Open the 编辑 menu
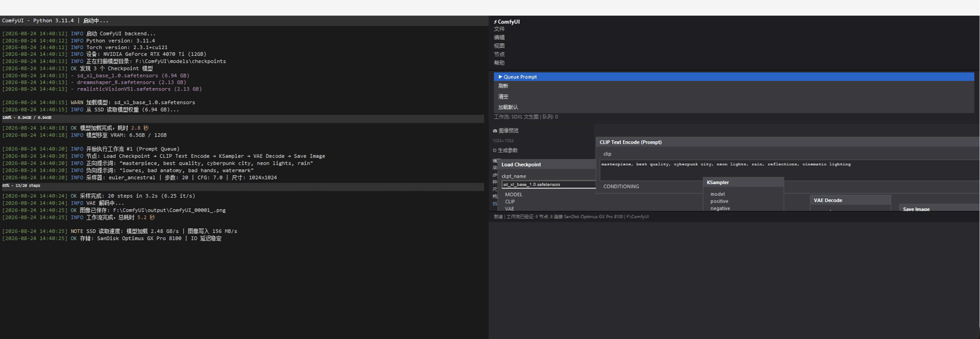The height and width of the screenshot is (339, 980). pyautogui.click(x=499, y=37)
